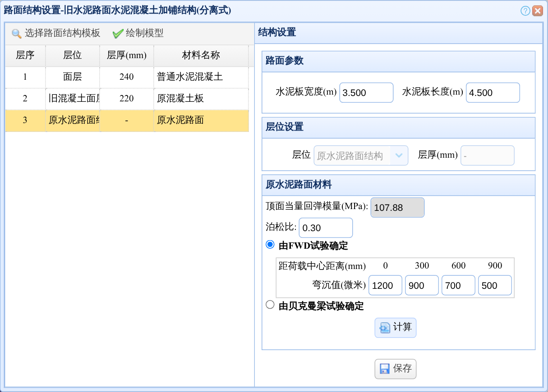Click the 面层 layer cell
Screen dimensions: 548x392
tap(73, 77)
